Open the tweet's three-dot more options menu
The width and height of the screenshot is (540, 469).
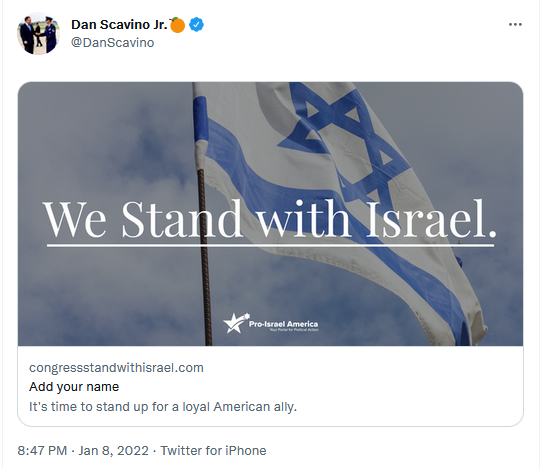pos(515,24)
